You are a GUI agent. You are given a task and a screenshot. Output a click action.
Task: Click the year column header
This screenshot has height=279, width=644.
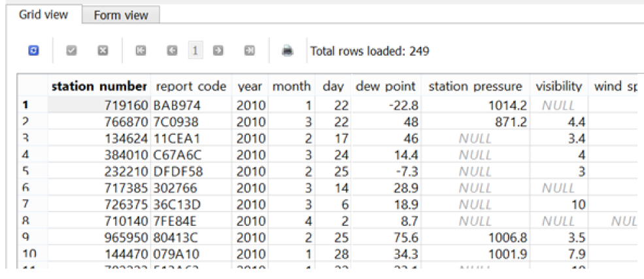click(250, 86)
